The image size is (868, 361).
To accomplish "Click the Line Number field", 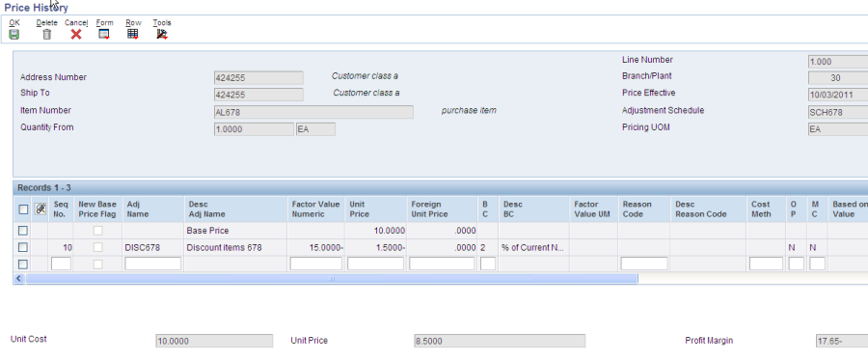I will tap(838, 62).
